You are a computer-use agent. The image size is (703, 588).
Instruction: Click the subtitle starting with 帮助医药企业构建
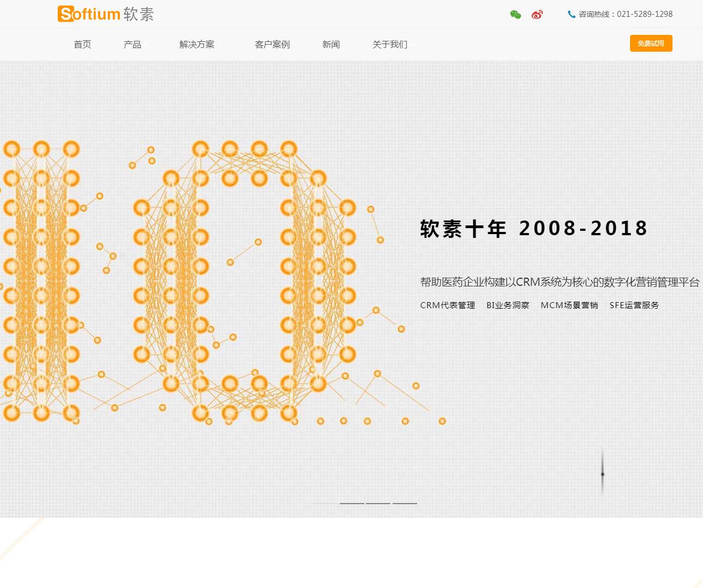tap(560, 282)
